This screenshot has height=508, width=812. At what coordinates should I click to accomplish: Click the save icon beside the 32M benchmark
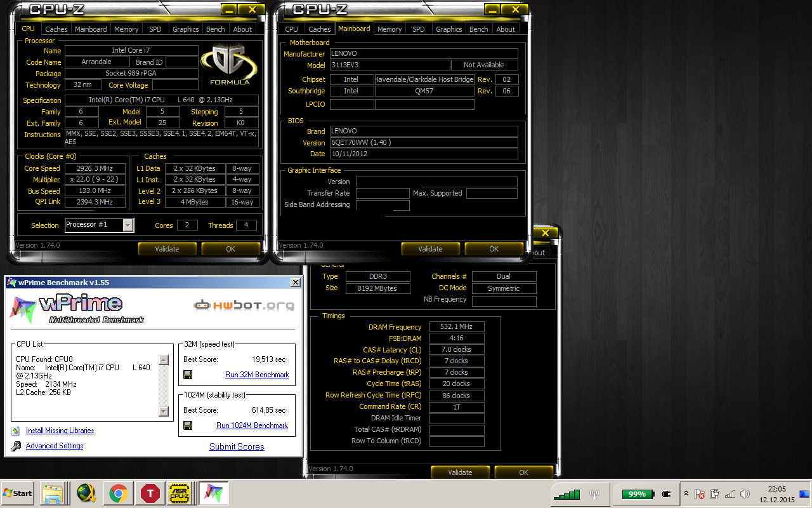tap(188, 375)
